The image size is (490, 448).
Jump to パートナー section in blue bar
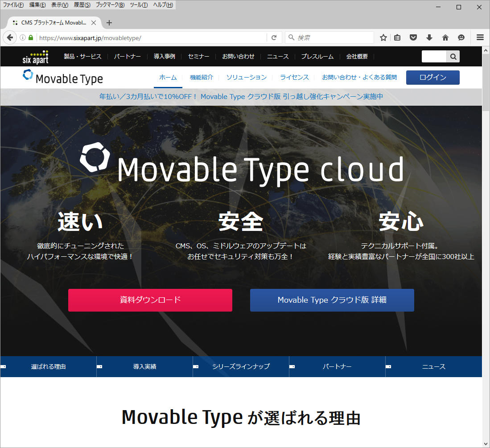pyautogui.click(x=337, y=367)
